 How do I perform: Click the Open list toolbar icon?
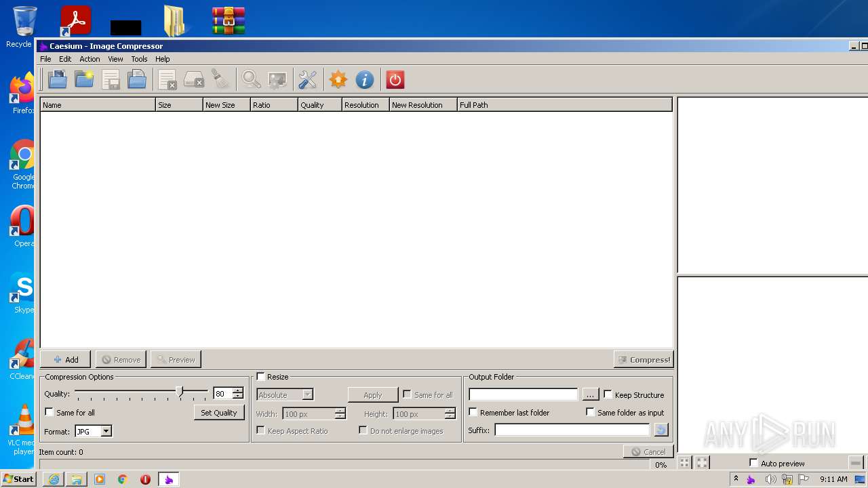tap(137, 80)
